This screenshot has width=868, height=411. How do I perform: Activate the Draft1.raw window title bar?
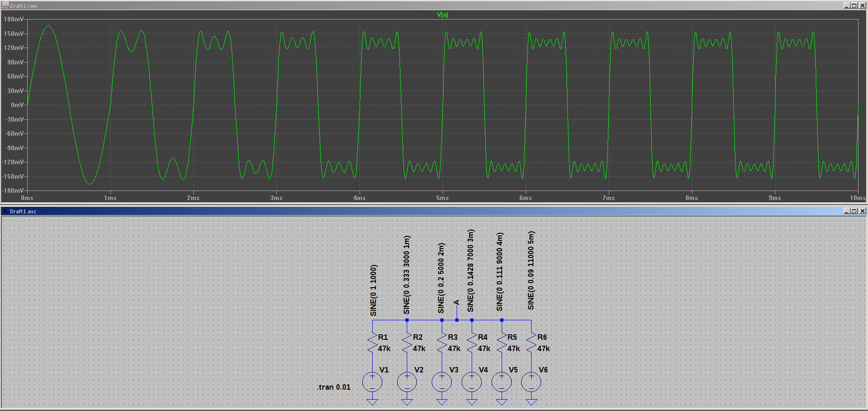coord(409,5)
